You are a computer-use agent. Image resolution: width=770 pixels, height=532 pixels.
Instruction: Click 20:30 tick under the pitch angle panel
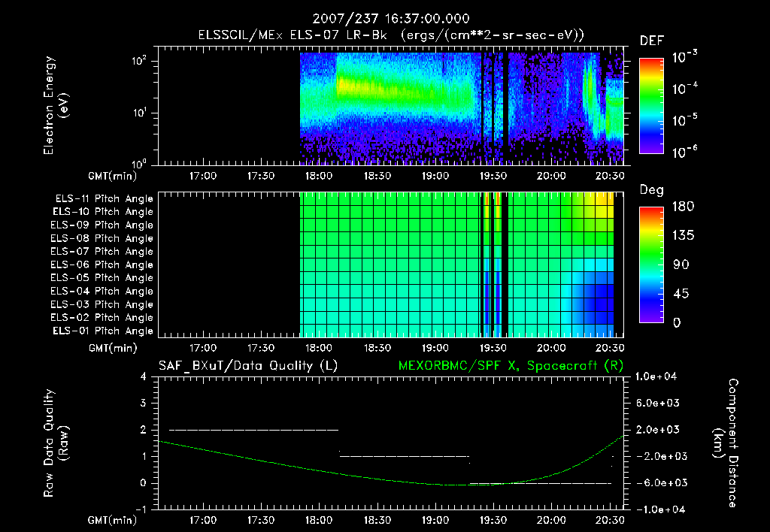(x=609, y=349)
